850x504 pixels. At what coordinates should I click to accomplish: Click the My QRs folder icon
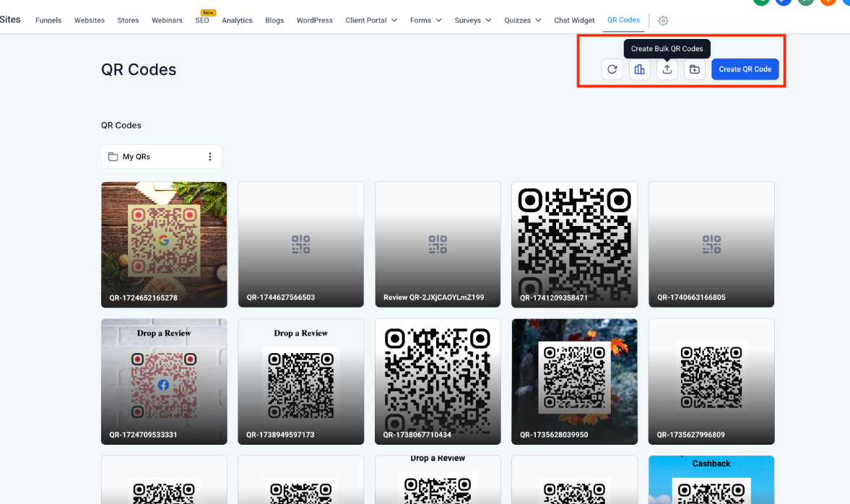[x=113, y=157]
